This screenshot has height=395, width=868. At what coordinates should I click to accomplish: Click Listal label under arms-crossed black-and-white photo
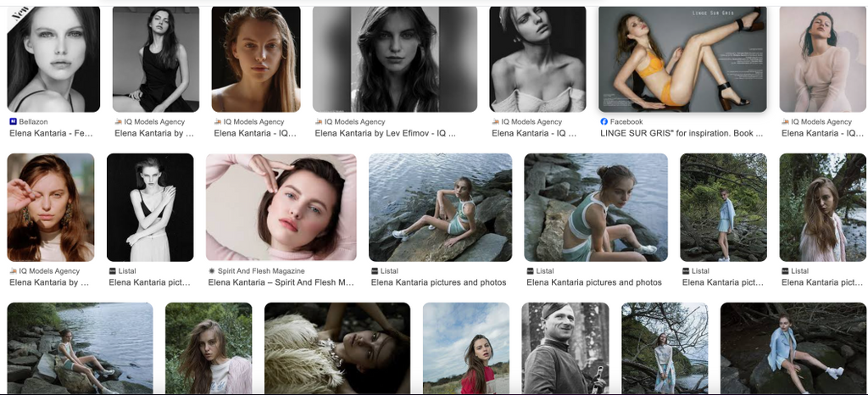(x=127, y=271)
